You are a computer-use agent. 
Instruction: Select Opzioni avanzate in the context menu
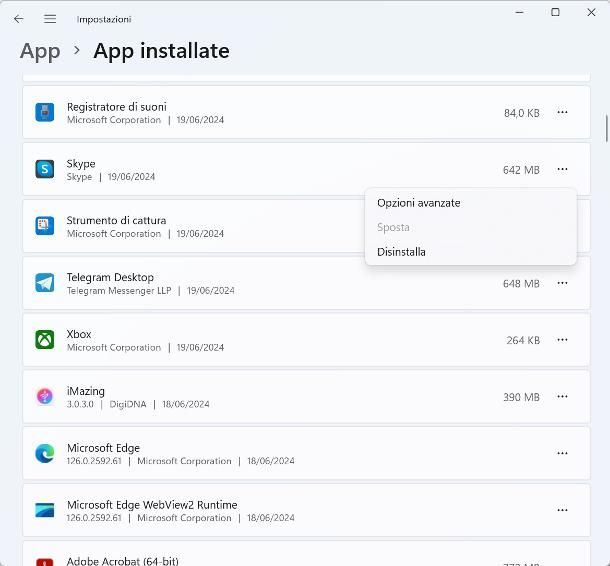(471, 203)
